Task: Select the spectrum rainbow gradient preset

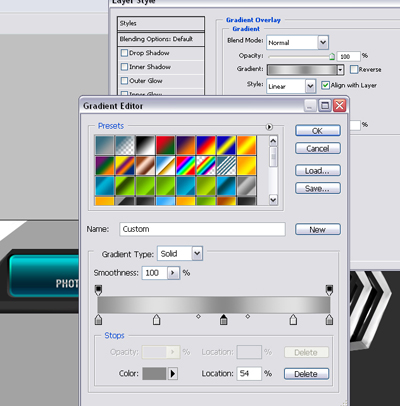Action: click(x=186, y=166)
